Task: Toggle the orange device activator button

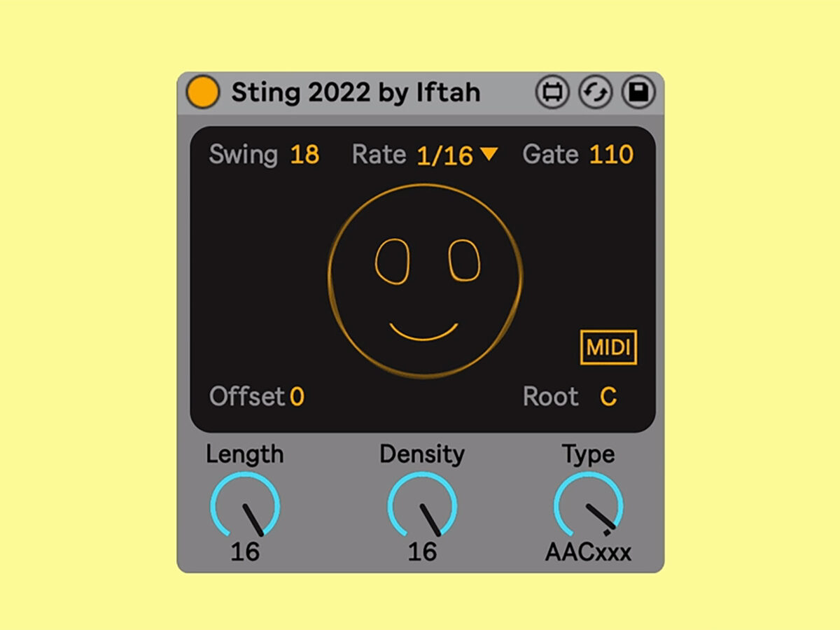Action: [x=203, y=92]
